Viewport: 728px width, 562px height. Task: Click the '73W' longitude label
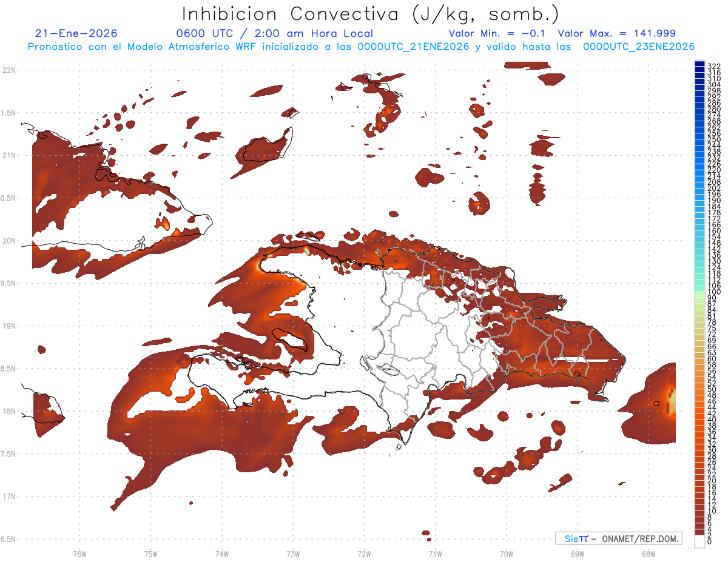(x=293, y=554)
